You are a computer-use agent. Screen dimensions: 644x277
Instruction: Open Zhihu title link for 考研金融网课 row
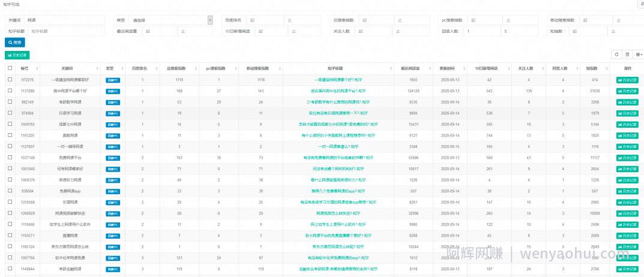[x=338, y=269]
